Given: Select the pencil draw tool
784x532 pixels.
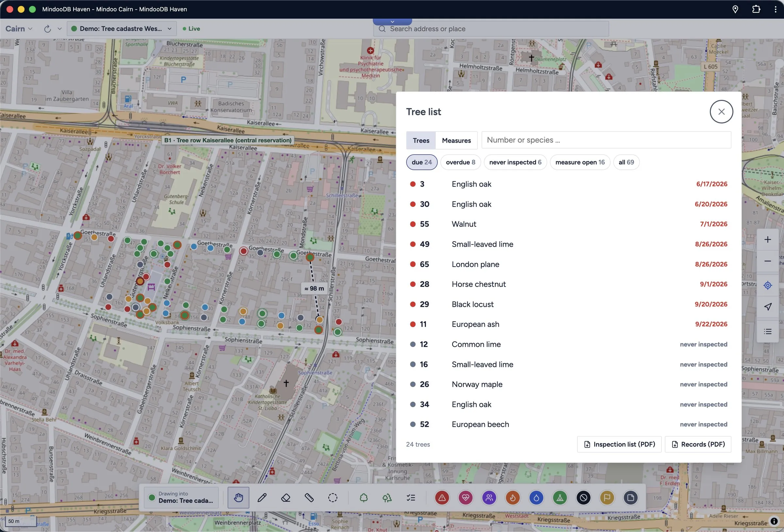Looking at the screenshot, I should pyautogui.click(x=262, y=498).
